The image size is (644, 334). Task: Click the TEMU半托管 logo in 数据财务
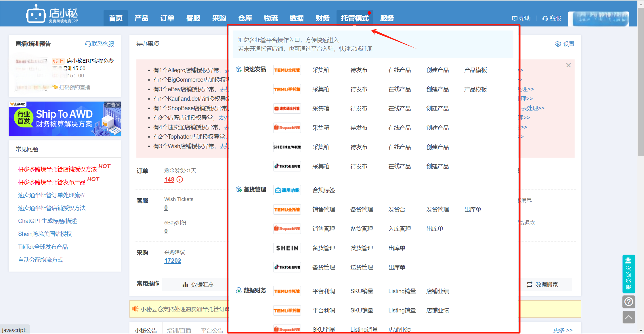(287, 310)
